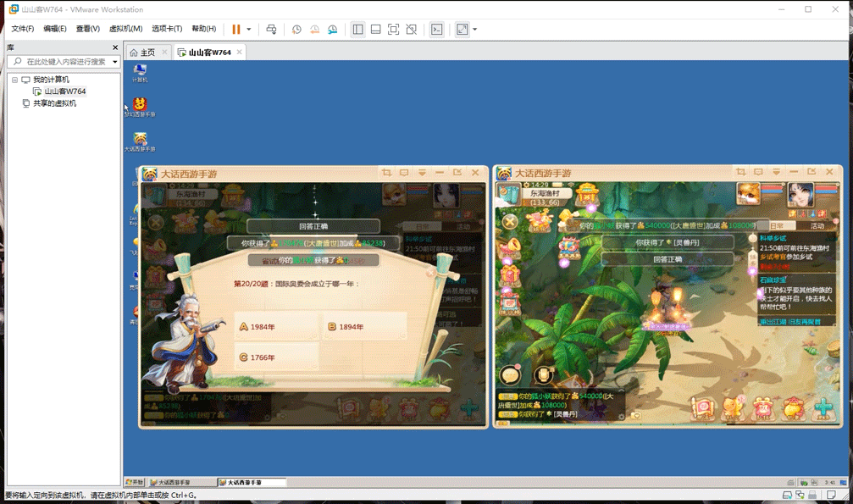This screenshot has height=504, width=853.
Task: Click microphone voice button in right game
Action: tap(542, 375)
